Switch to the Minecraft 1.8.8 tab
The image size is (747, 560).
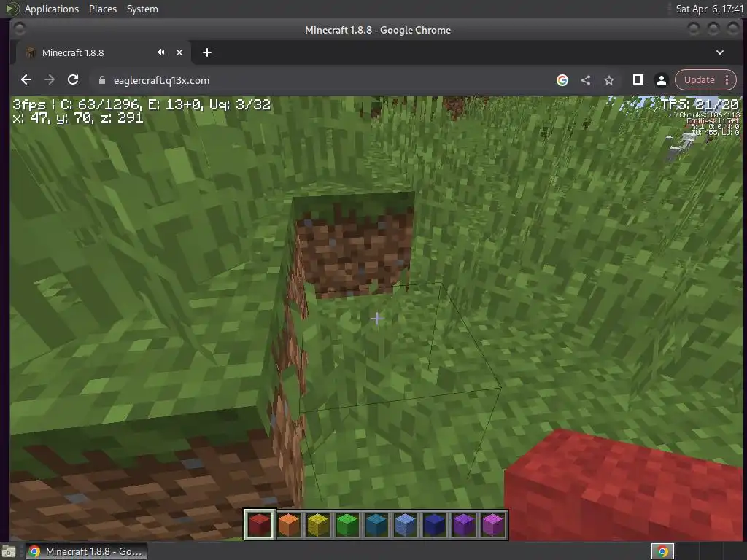click(103, 52)
